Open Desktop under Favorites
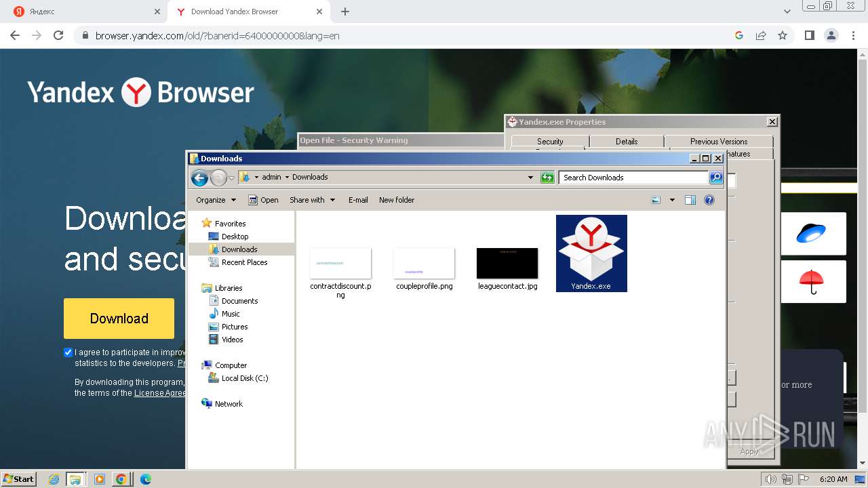 [235, 237]
